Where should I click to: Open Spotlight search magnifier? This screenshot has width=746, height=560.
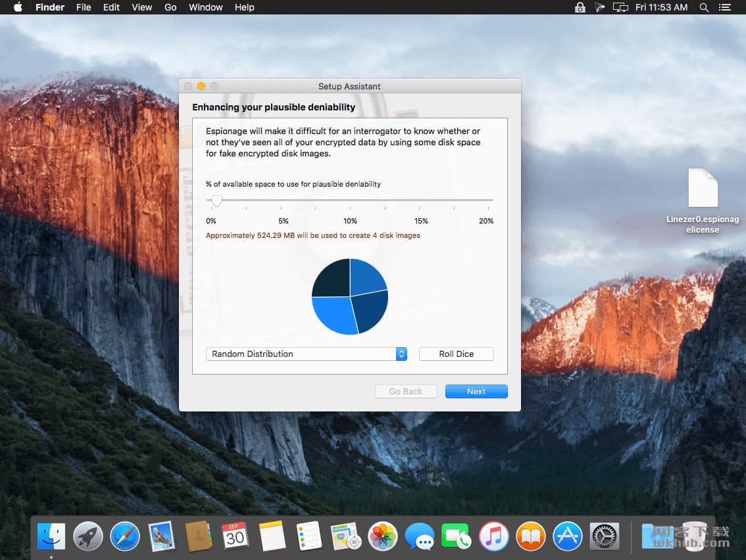(704, 7)
